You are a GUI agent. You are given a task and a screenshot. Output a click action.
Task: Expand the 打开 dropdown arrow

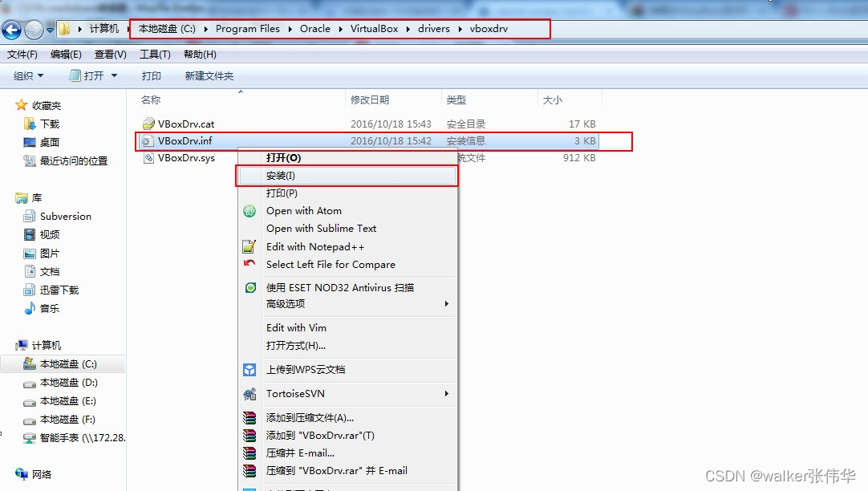coord(114,76)
